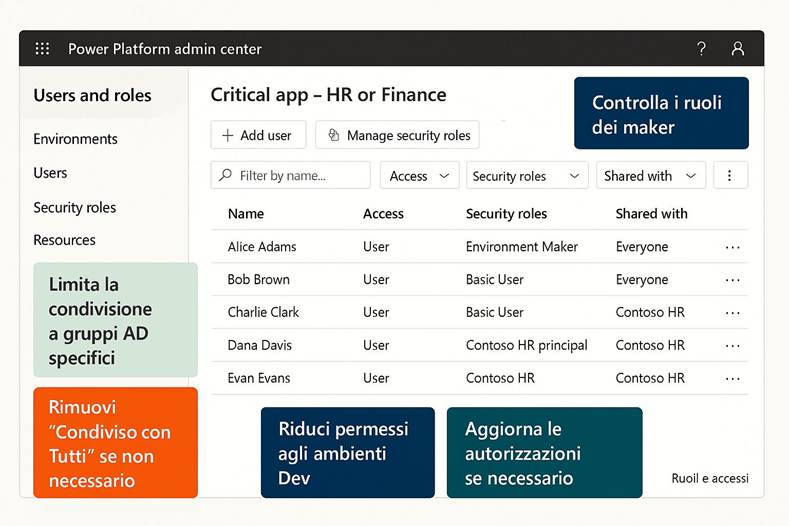Open row options for Bob Brown
This screenshot has height=526, width=789.
(x=732, y=280)
